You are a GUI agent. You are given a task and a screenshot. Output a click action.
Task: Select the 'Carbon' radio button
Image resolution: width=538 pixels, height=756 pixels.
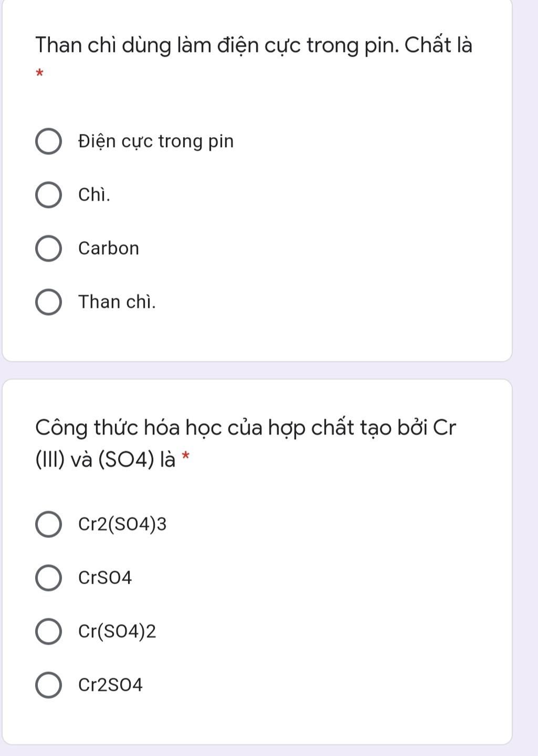coord(48,249)
